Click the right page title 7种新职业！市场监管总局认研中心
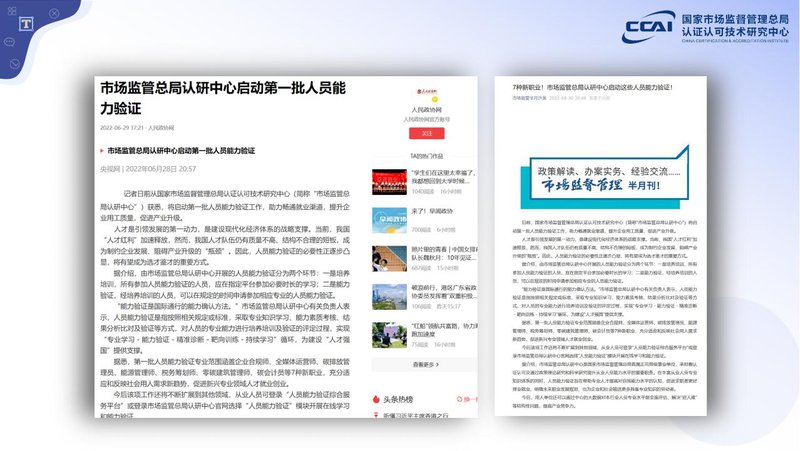The image size is (800, 451). coord(592,87)
